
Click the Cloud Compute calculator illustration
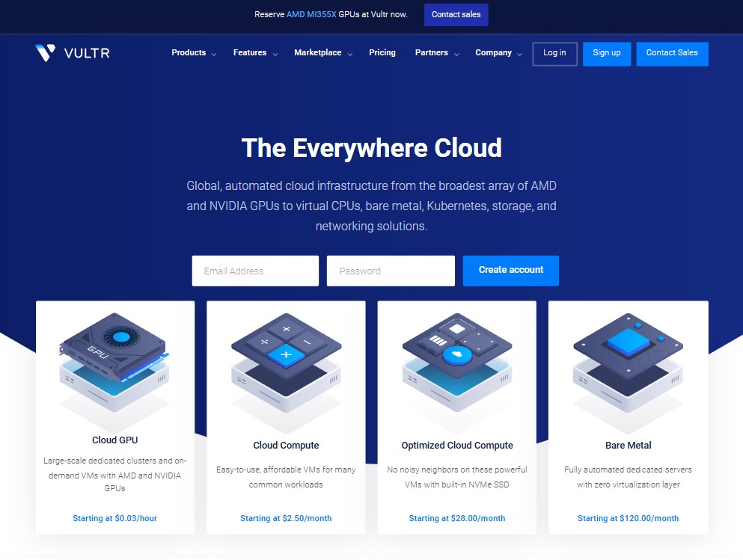287,362
